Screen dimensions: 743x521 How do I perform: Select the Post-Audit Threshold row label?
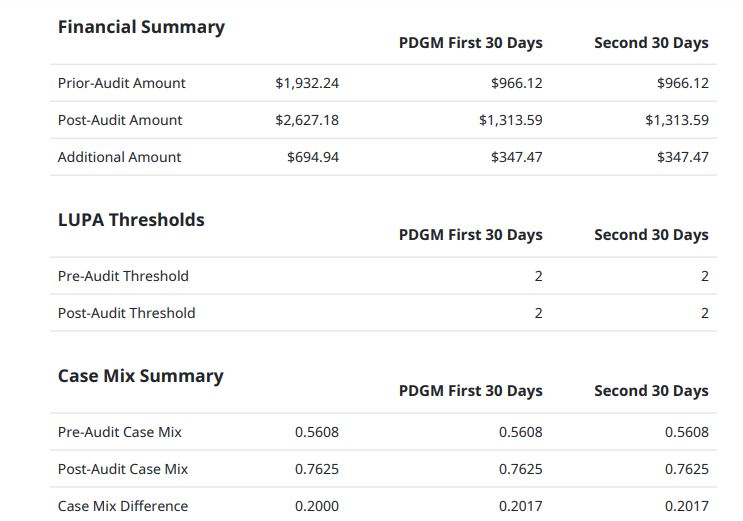click(x=127, y=313)
